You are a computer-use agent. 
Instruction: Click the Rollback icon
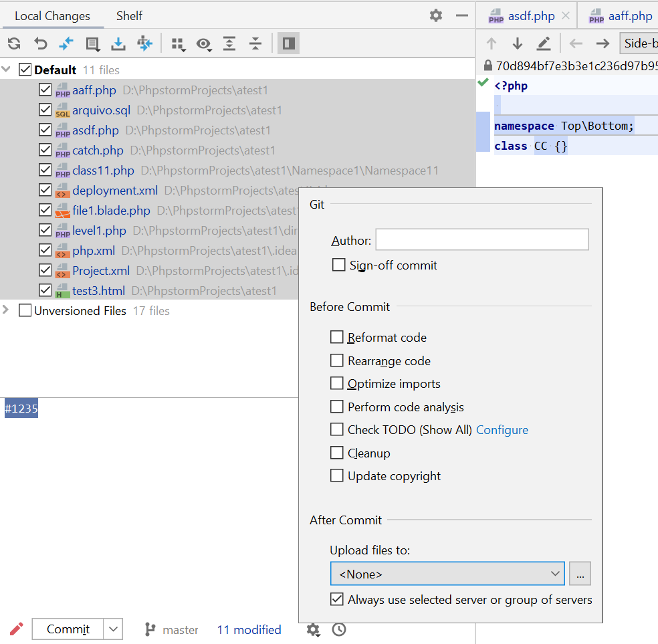click(41, 43)
